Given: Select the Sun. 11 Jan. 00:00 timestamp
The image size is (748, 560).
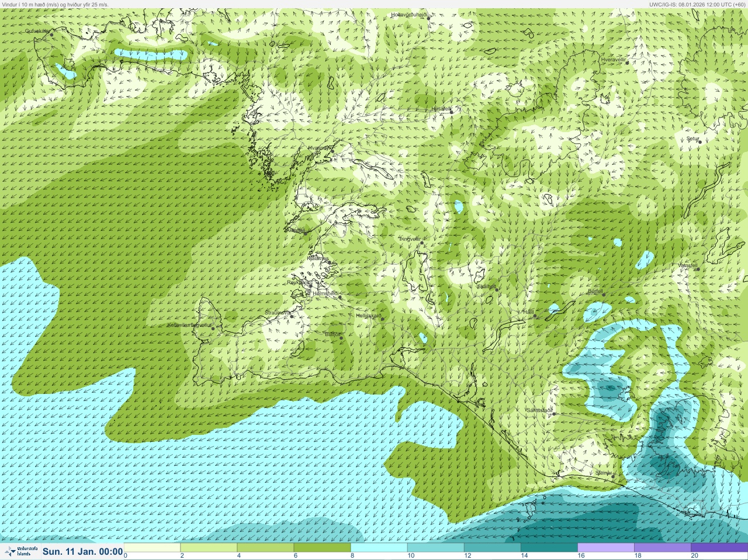Looking at the screenshot, I should [x=82, y=551].
